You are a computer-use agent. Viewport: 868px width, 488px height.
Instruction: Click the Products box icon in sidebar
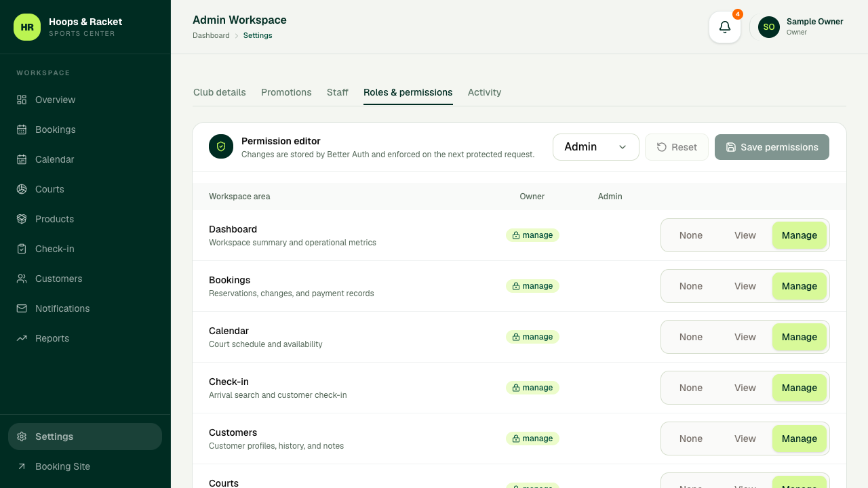tap(22, 219)
